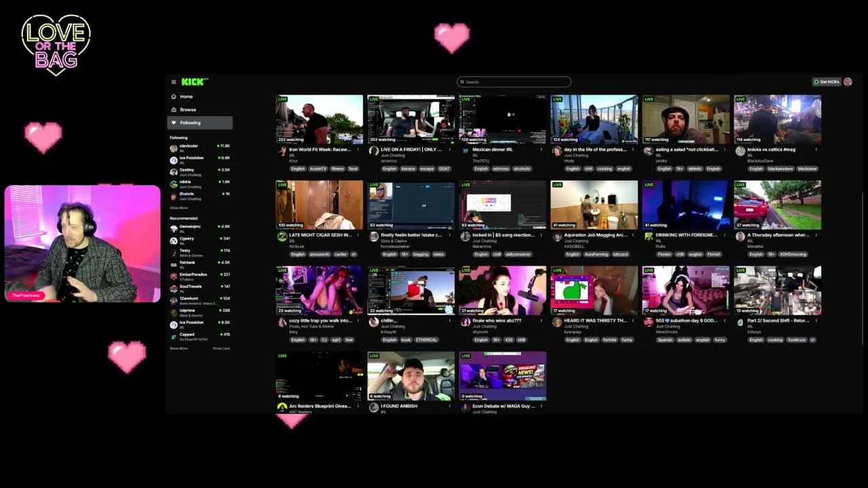Click MetaMat channel avatar under Thursday stream
The height and width of the screenshot is (488, 868).
(x=740, y=237)
